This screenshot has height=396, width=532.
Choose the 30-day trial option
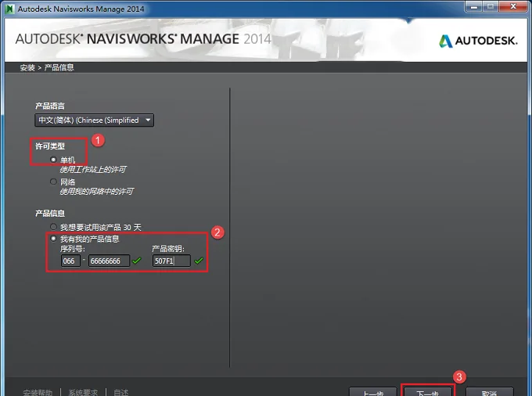pos(53,227)
